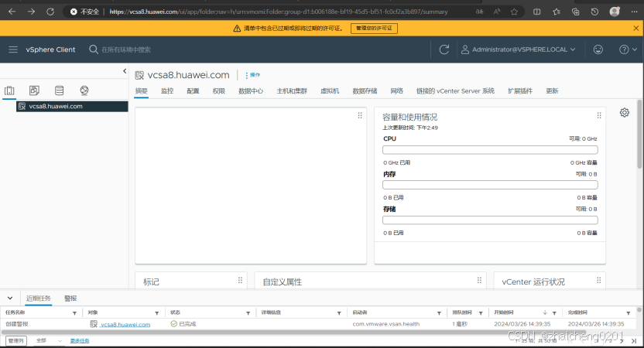Select the Networking inventory icon
This screenshot has width=644, height=348.
[84, 90]
